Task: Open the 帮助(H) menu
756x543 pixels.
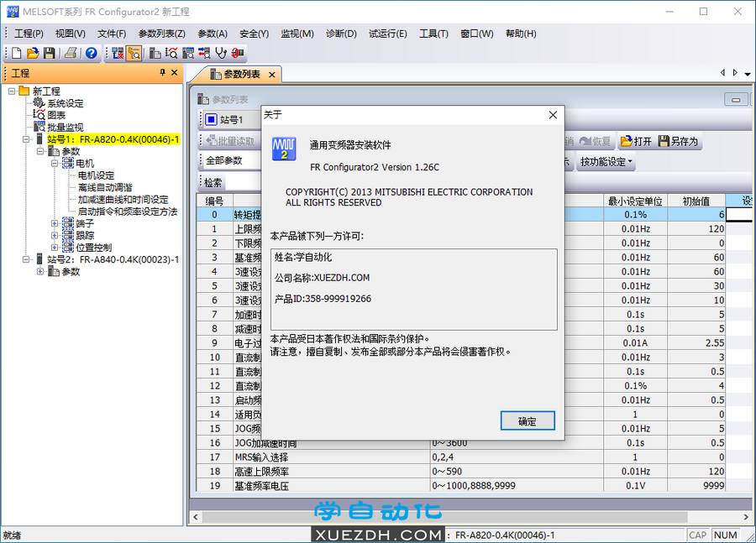Action: pyautogui.click(x=521, y=34)
